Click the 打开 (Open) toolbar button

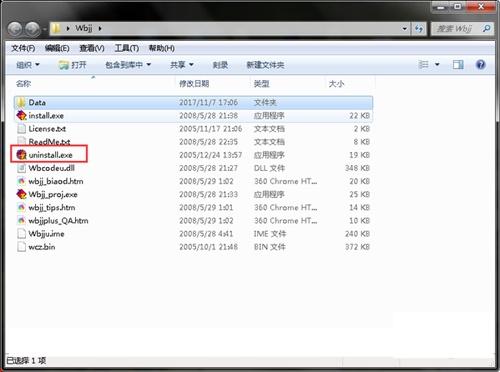tap(72, 65)
